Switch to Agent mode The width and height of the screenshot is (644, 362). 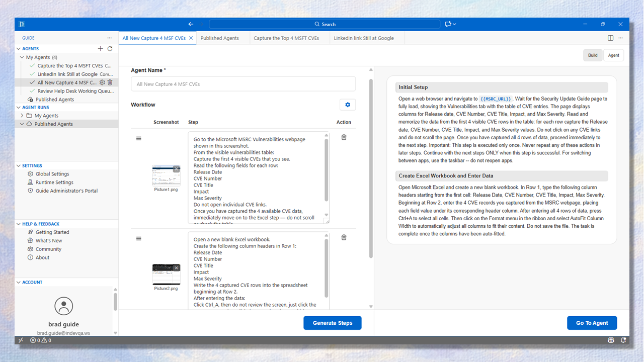[614, 55]
